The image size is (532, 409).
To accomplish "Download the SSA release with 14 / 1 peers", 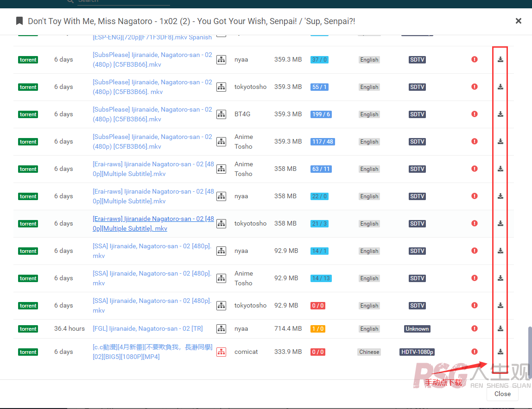I will click(x=500, y=251).
